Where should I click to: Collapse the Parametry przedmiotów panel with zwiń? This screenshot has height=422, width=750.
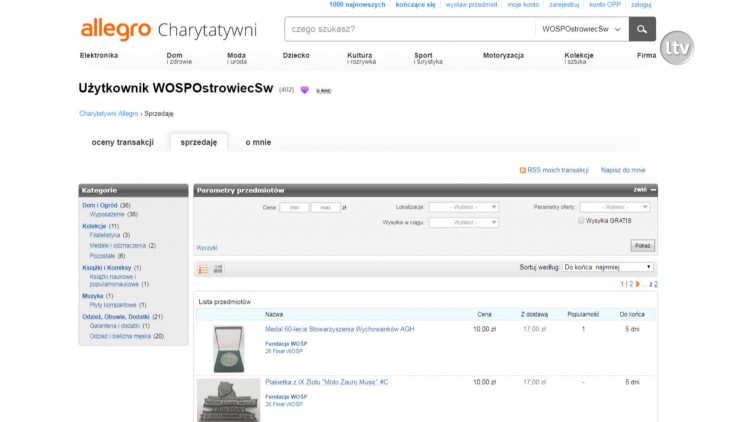[x=644, y=190]
